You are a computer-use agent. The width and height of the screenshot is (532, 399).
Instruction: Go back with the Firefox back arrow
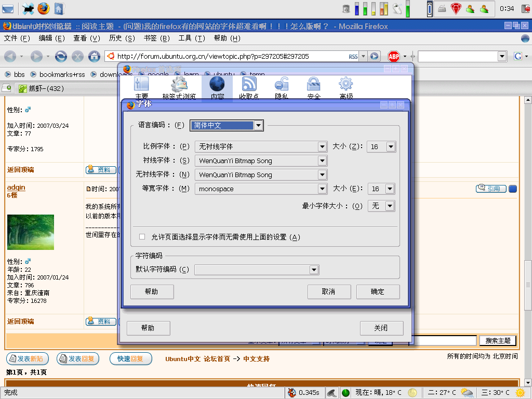click(x=10, y=56)
